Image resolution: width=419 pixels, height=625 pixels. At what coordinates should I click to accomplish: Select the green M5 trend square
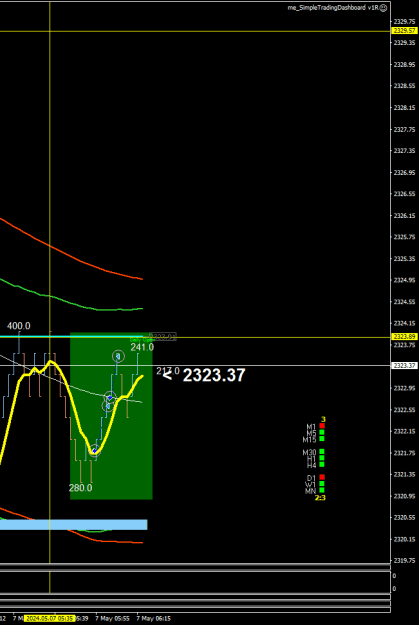322,432
